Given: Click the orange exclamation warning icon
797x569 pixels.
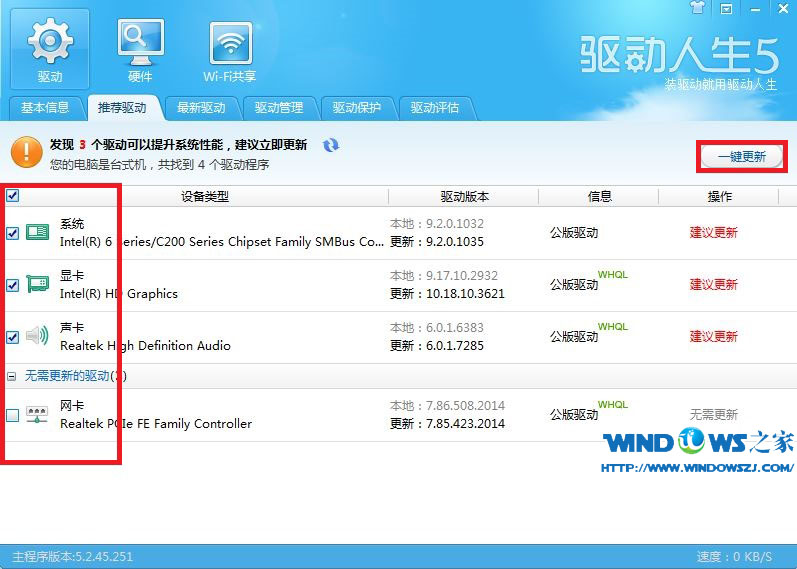Looking at the screenshot, I should point(26,152).
